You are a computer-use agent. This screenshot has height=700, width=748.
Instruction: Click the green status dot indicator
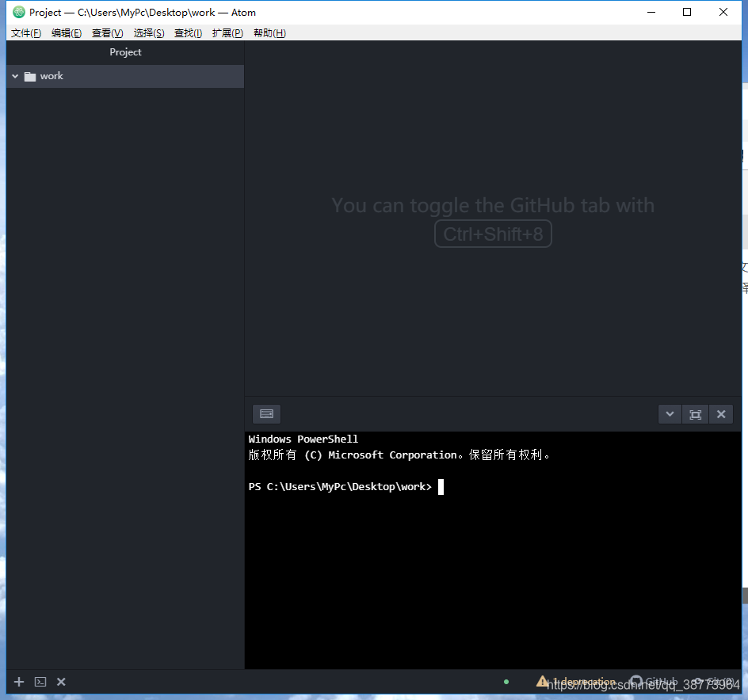(x=506, y=682)
